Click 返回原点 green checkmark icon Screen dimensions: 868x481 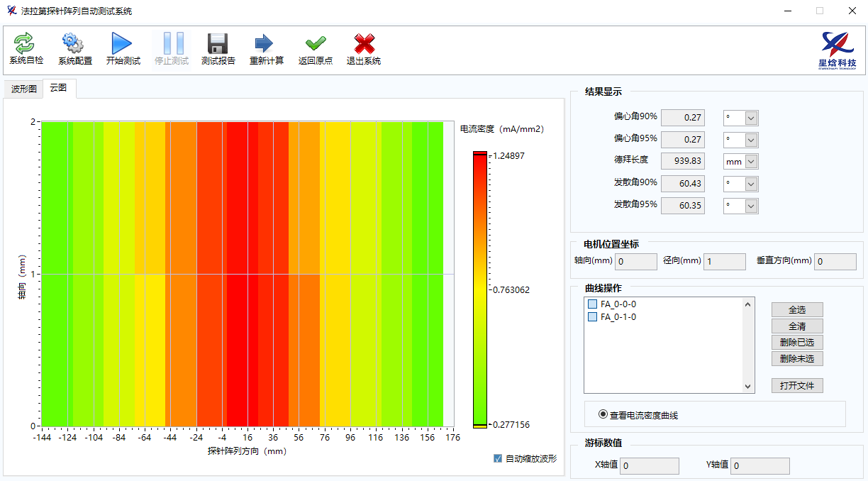click(315, 45)
